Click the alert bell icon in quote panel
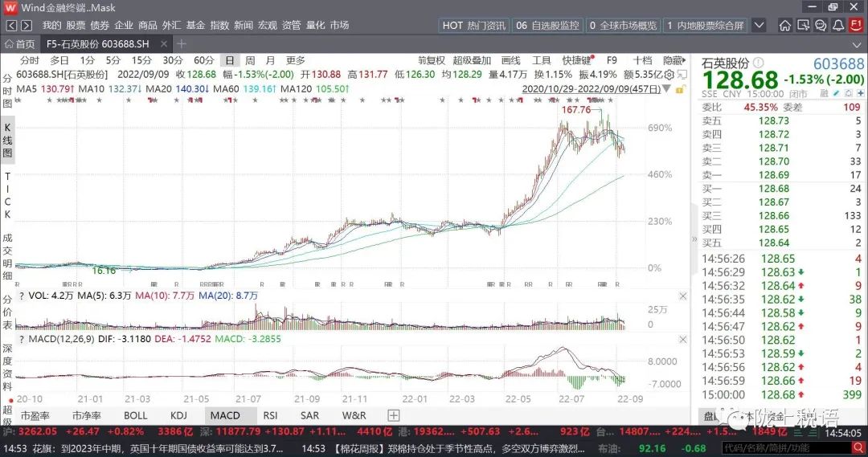Viewport: 868px width, 457px height. (849, 94)
